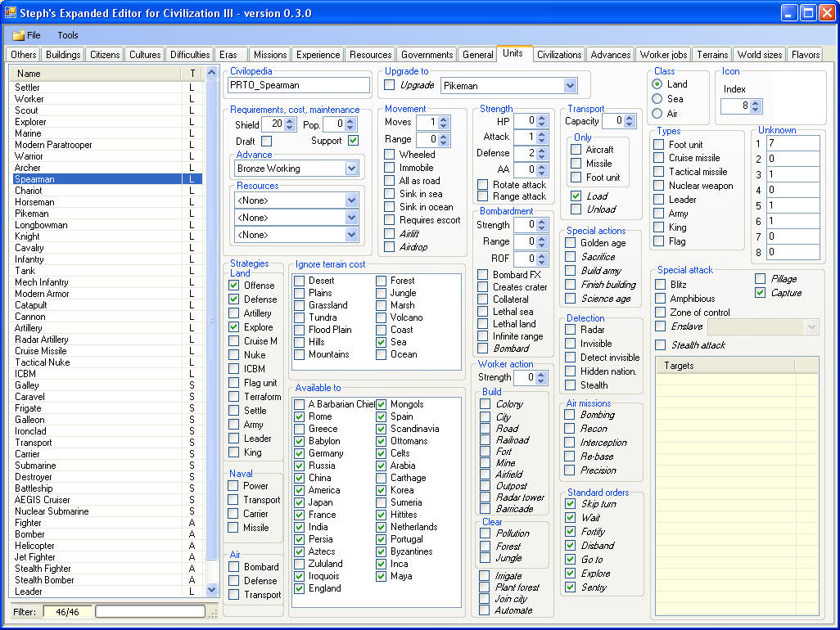
Task: Open the Tools menu
Action: [67, 35]
